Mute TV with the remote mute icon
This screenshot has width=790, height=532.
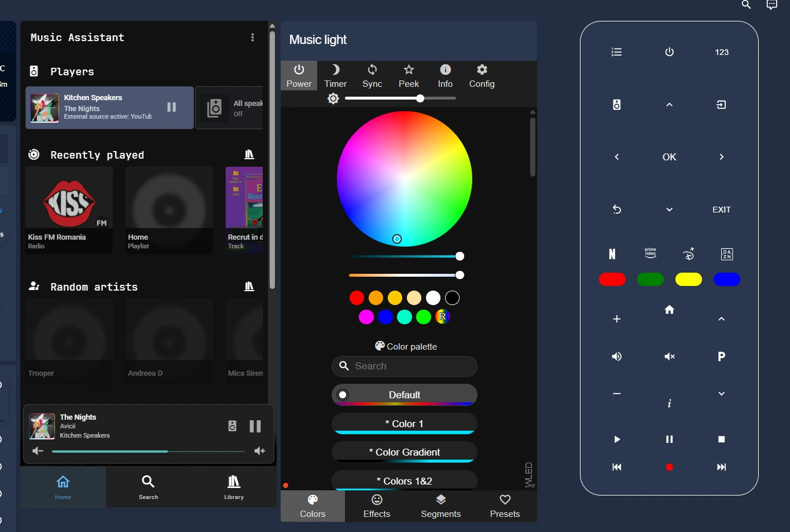coord(670,357)
